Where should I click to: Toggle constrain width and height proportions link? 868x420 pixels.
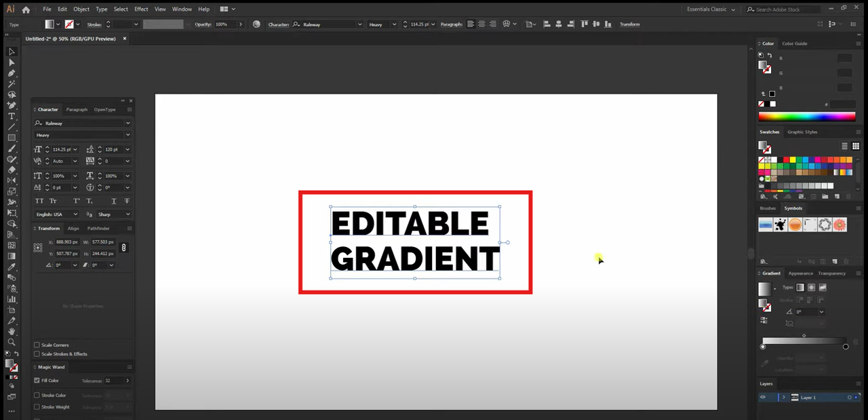point(123,248)
